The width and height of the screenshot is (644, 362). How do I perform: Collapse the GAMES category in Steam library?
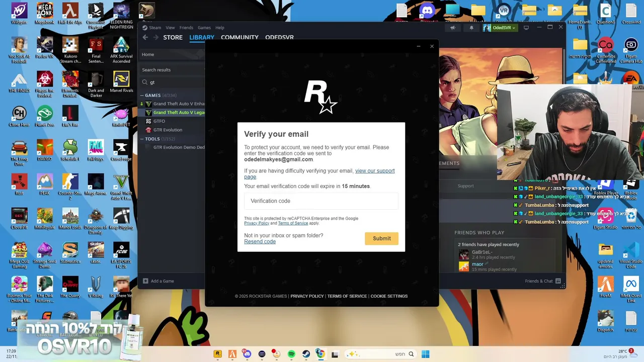coord(142,95)
